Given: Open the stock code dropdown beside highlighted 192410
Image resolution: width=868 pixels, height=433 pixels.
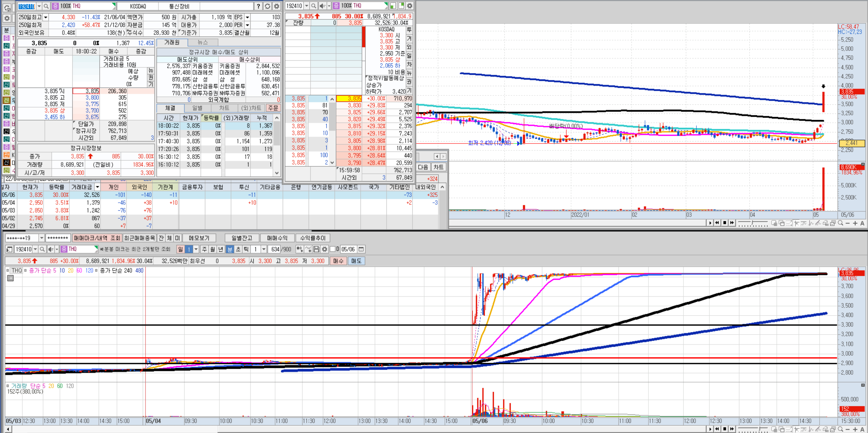Looking at the screenshot, I should pos(39,6).
